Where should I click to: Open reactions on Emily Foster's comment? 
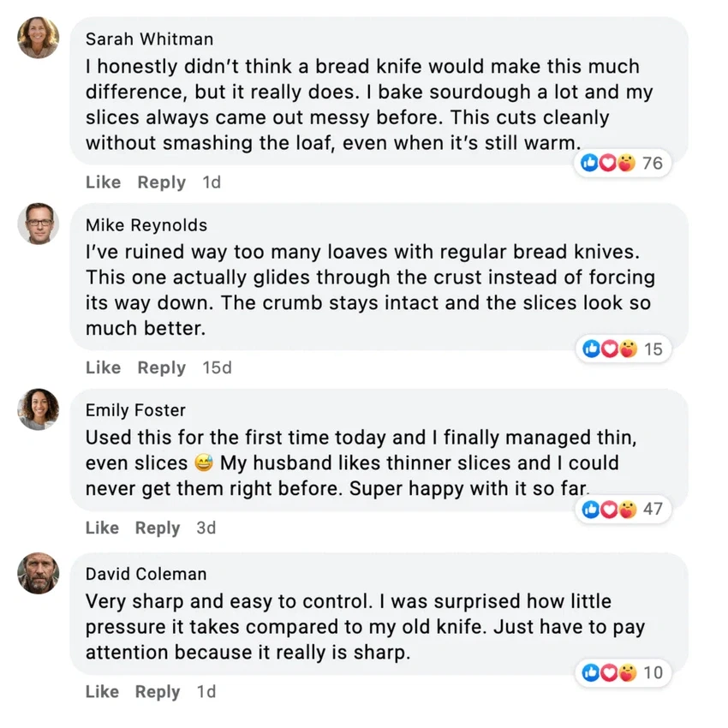(x=623, y=509)
